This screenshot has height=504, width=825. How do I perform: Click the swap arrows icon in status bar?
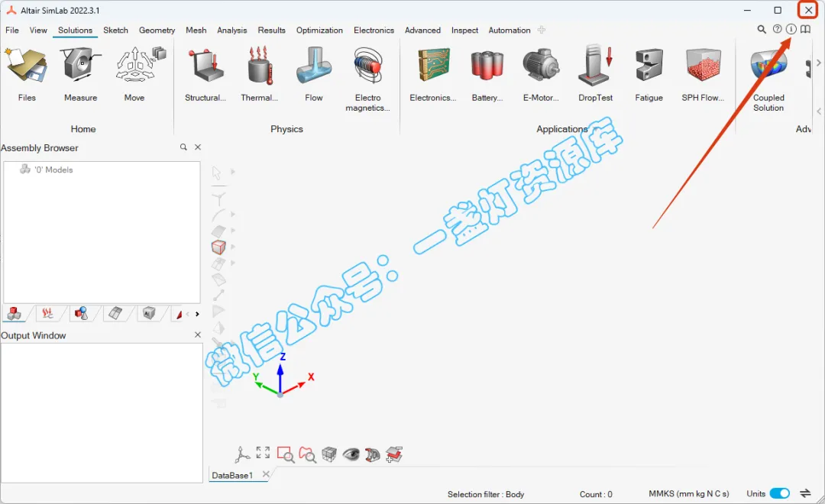(x=806, y=493)
